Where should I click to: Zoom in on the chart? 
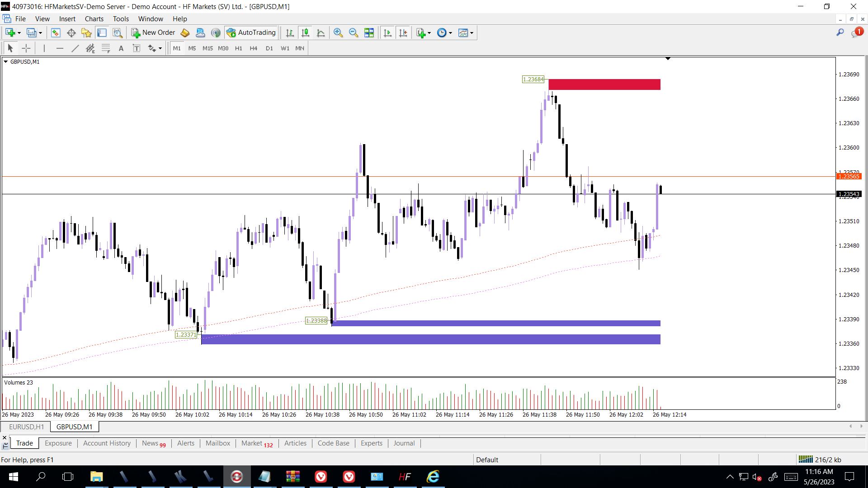[338, 33]
